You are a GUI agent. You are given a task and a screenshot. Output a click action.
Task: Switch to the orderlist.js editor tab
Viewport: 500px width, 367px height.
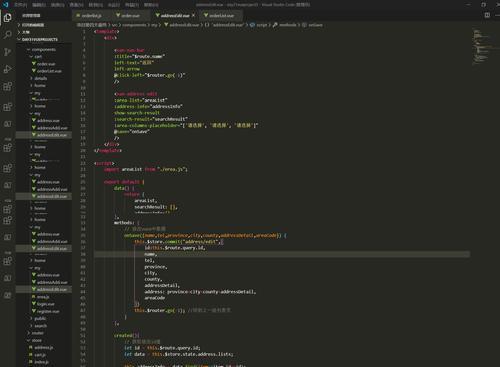(x=89, y=15)
